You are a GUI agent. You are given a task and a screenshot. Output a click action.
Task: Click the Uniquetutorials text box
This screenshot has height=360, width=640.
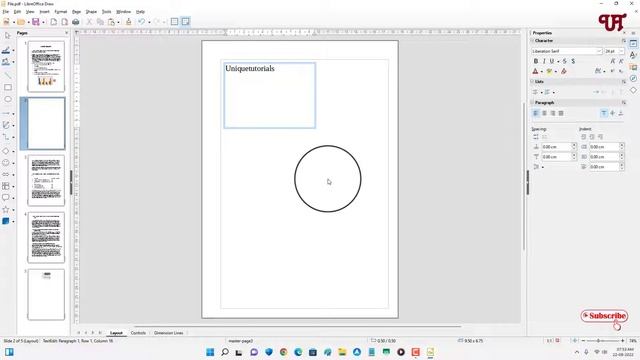click(269, 95)
